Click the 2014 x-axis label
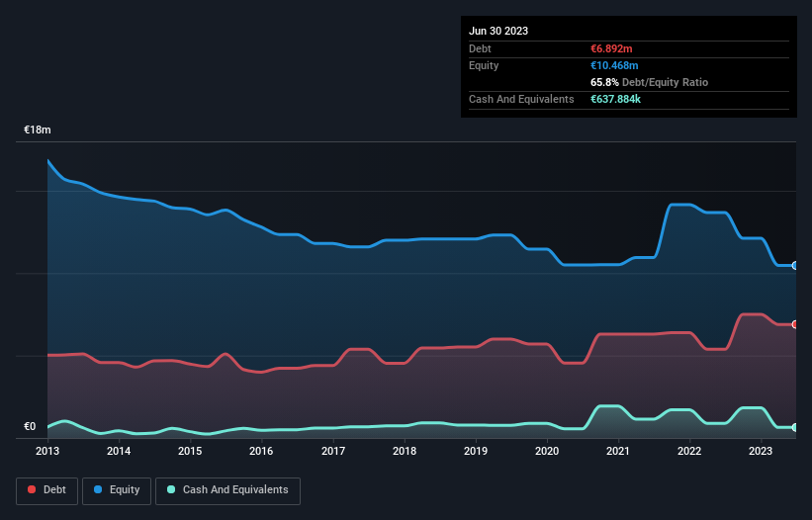 [x=119, y=451]
